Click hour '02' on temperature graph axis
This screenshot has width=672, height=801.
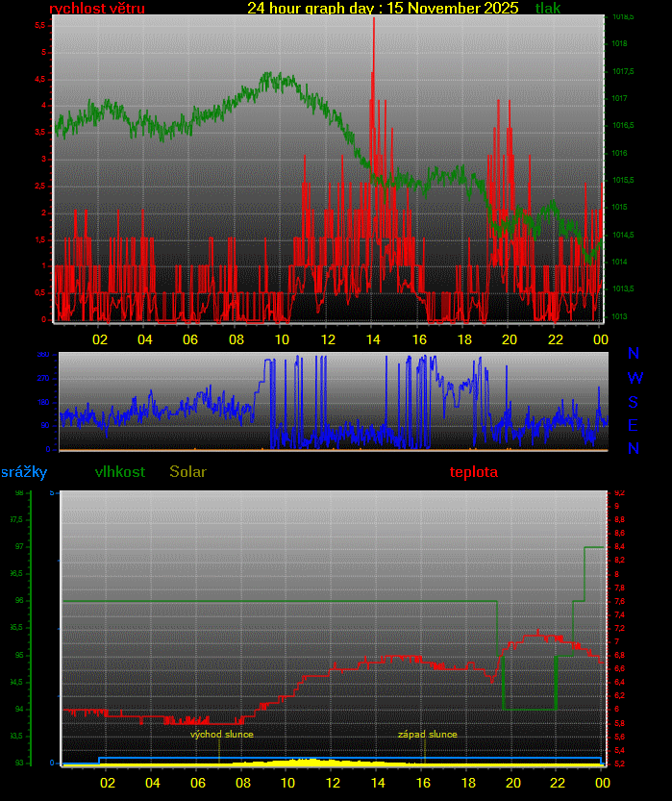108,783
